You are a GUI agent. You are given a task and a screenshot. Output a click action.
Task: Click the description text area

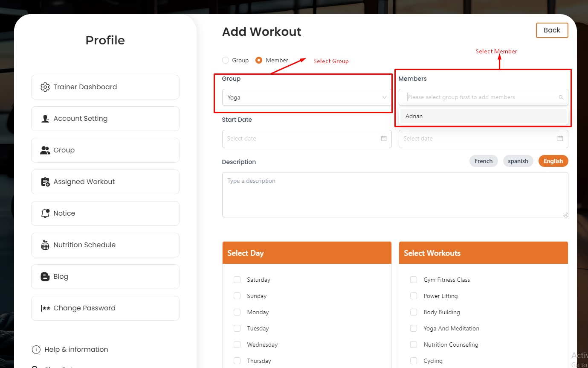point(395,195)
